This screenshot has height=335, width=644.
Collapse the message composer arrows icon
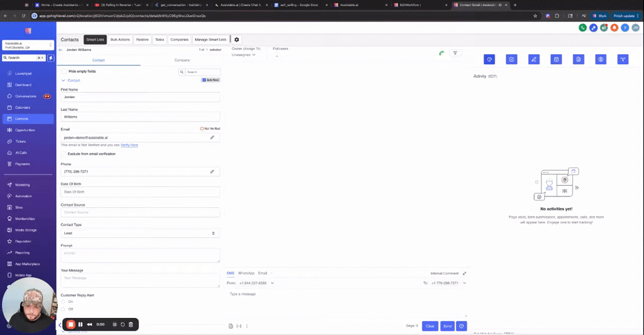click(x=465, y=273)
